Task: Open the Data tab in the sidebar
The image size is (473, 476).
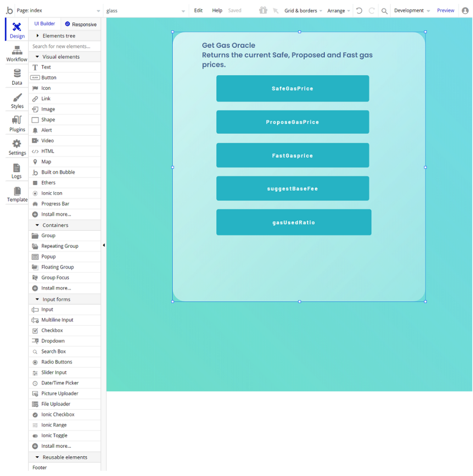Action: [x=17, y=77]
